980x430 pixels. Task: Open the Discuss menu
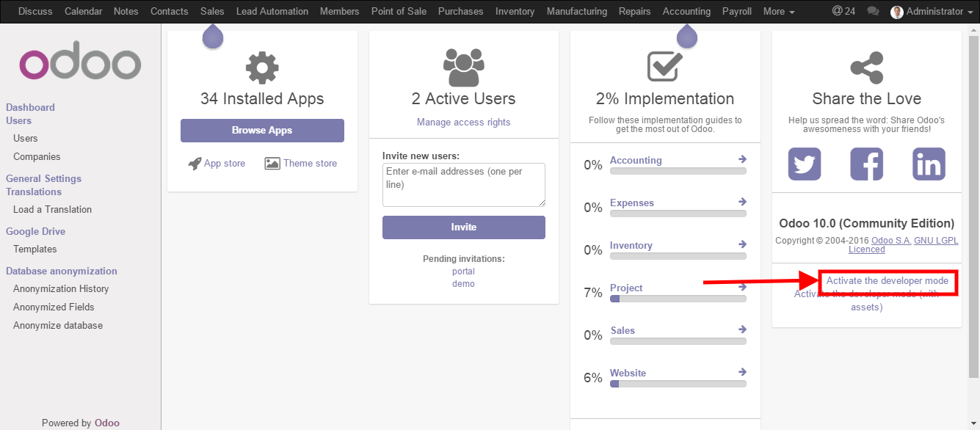35,12
